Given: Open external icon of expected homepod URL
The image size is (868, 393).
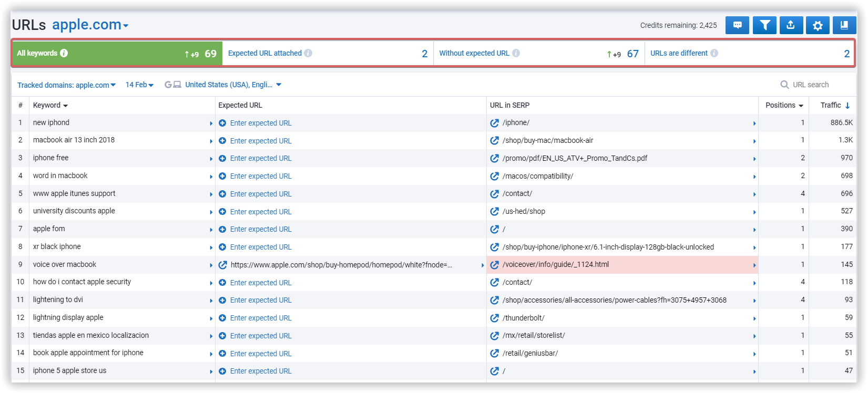Looking at the screenshot, I should [x=222, y=265].
